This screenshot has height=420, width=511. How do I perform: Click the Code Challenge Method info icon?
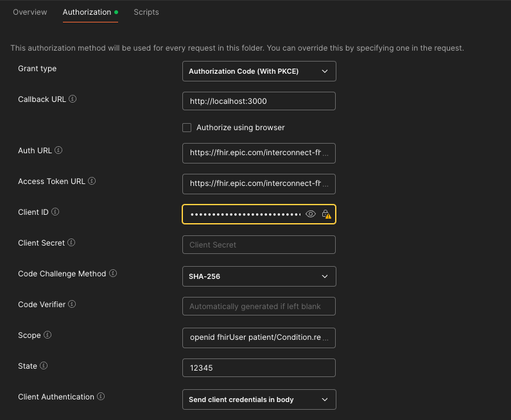[x=113, y=273]
